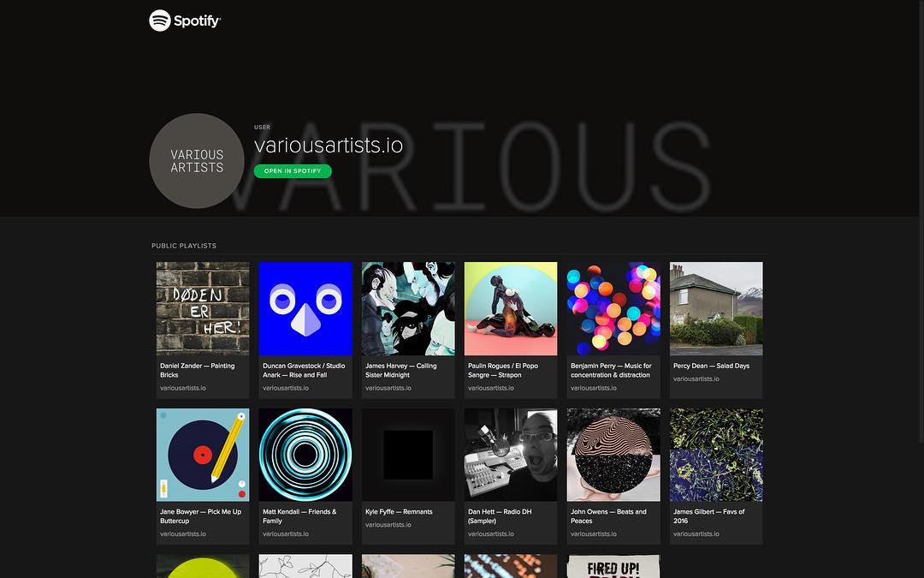Open the Dan Hett Radio DH cover photo

[x=510, y=455]
